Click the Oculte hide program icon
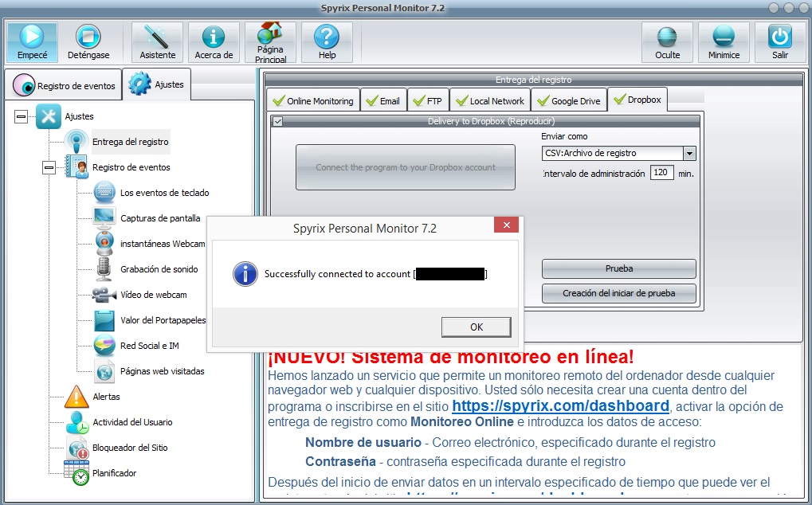Screen dimensions: 812x505 (x=667, y=42)
